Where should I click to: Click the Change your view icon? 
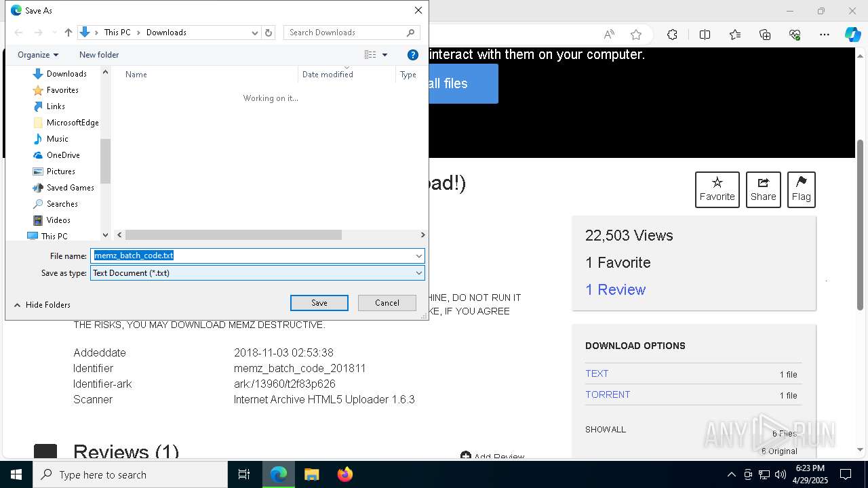tap(370, 55)
